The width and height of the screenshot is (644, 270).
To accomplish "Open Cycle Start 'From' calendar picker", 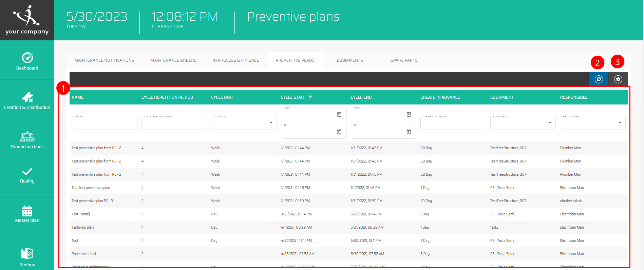I will click(x=339, y=114).
